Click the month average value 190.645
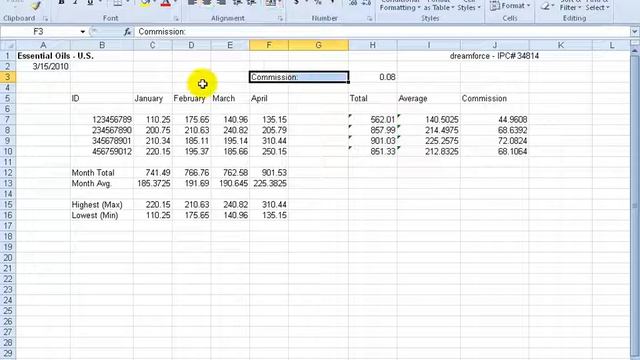The width and height of the screenshot is (640, 360). coord(230,183)
